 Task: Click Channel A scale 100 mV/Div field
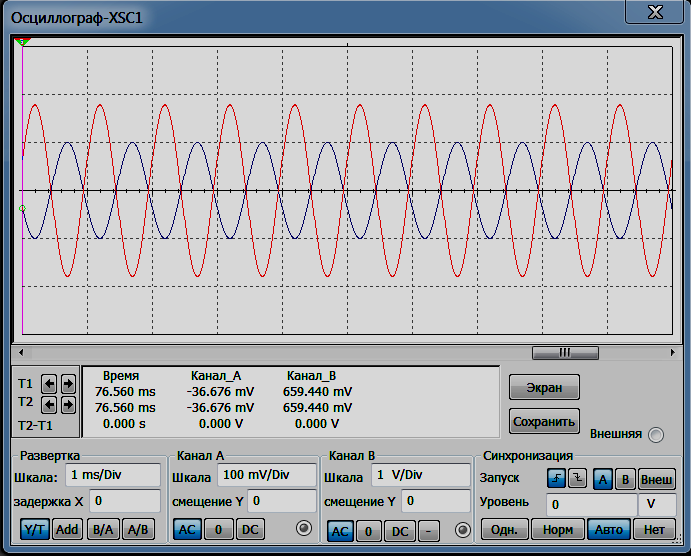(x=267, y=475)
